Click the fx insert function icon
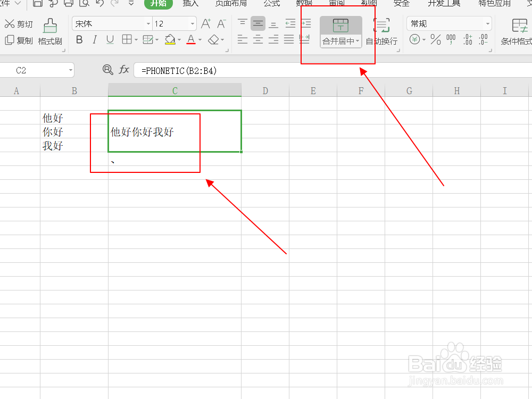The height and width of the screenshot is (399, 532). tap(124, 70)
